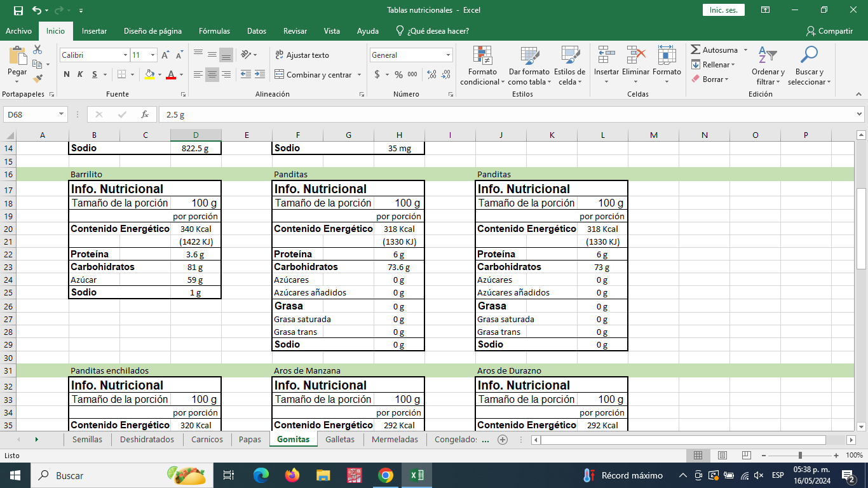Open the Name Box dropdown arrow

click(x=62, y=114)
